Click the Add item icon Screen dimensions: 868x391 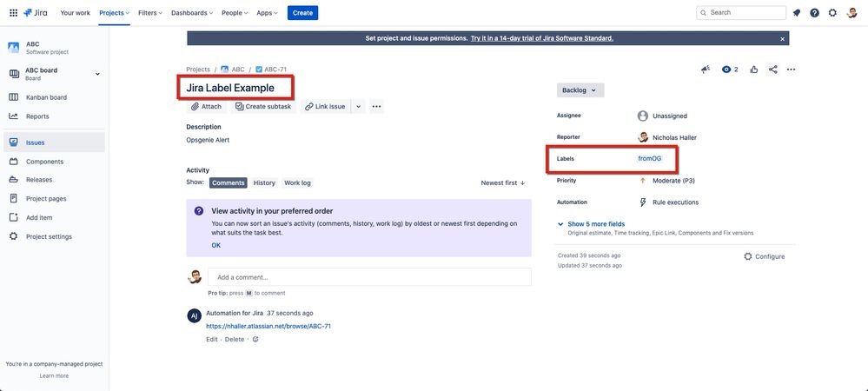[x=14, y=217]
